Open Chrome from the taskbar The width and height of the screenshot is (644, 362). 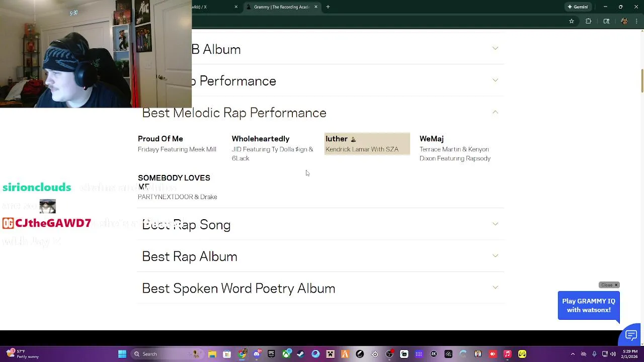coord(242,354)
